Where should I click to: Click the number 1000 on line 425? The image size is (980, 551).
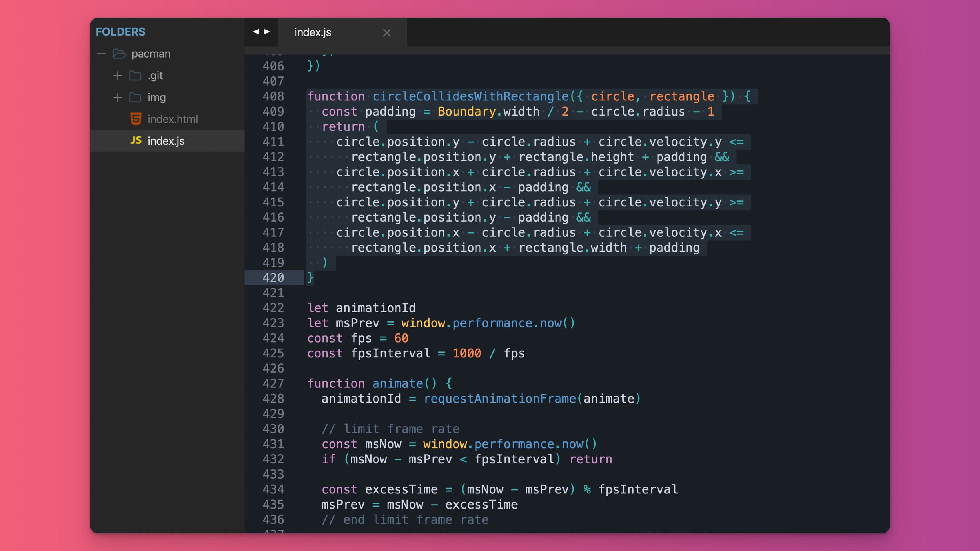coord(467,353)
